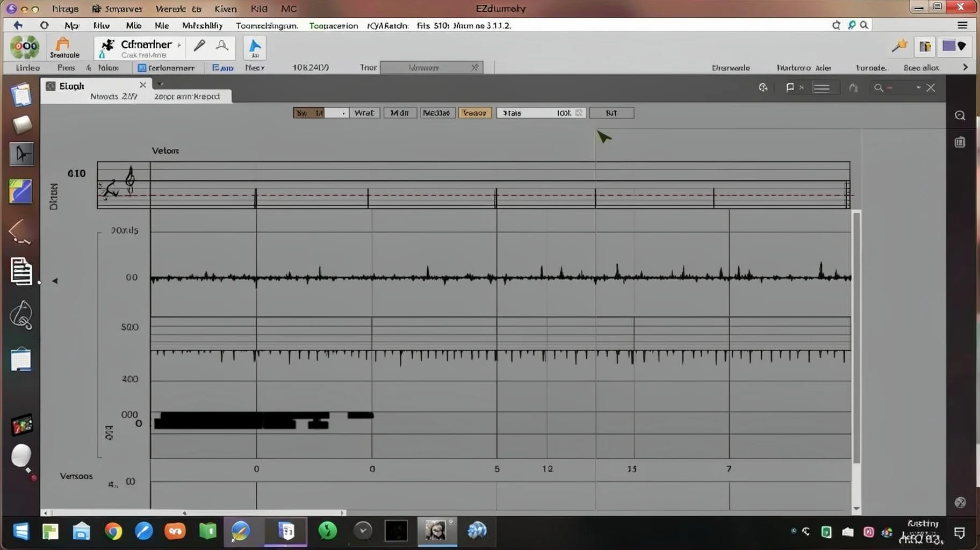The height and width of the screenshot is (550, 980).
Task: Click the guitar instrument sidebar icon
Action: [21, 315]
